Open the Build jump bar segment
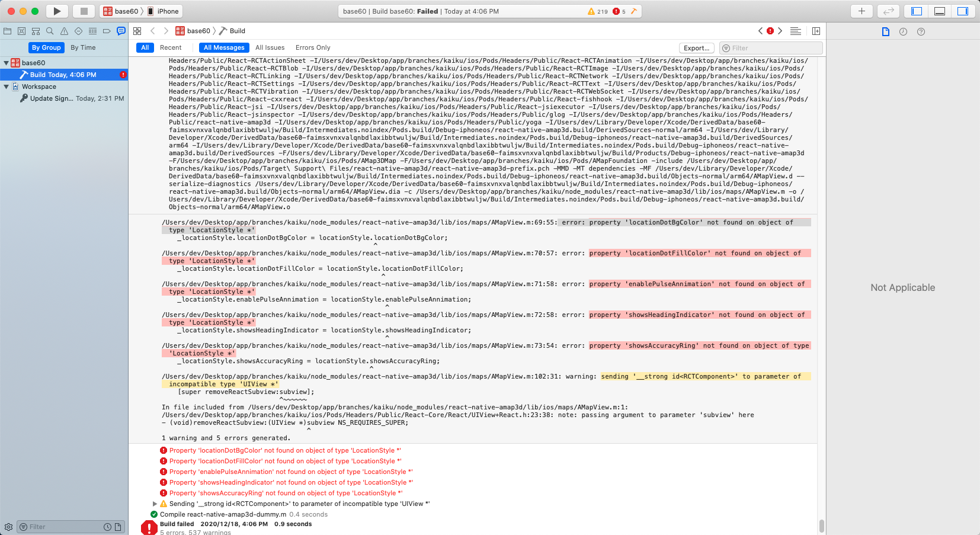This screenshot has height=535, width=980. coord(232,31)
